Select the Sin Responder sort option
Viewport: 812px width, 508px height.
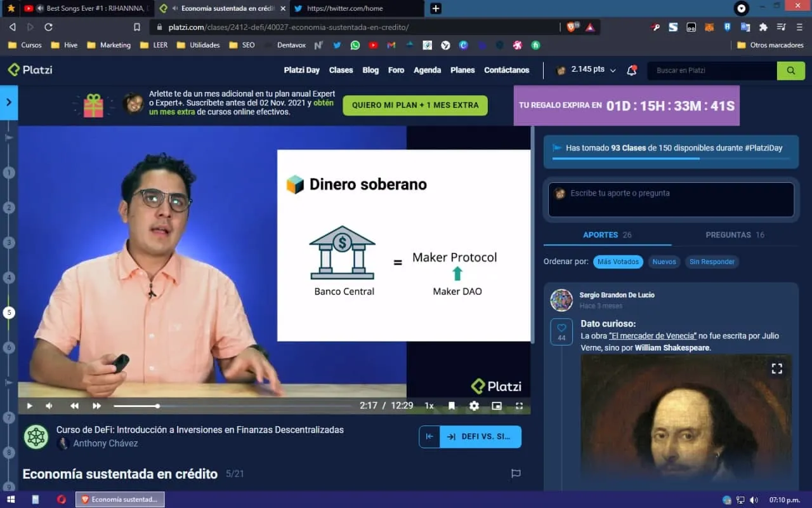coord(712,262)
